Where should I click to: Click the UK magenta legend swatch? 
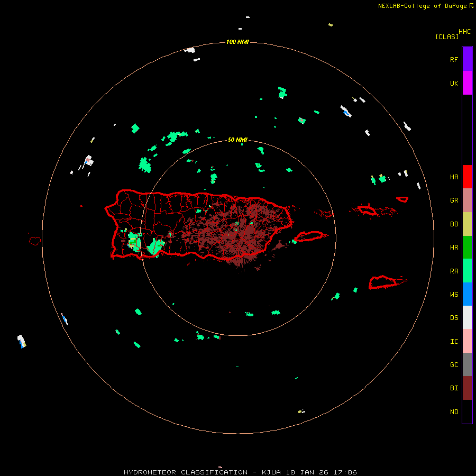pyautogui.click(x=467, y=83)
